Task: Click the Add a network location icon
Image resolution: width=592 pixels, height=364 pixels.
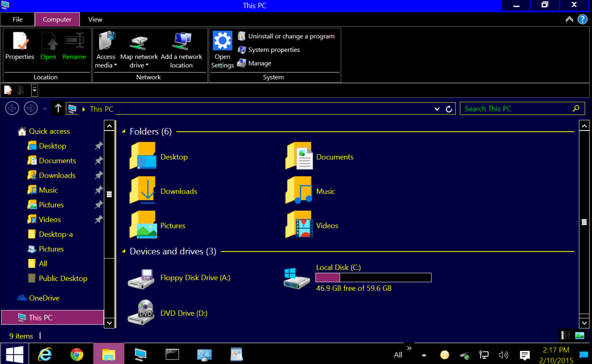Action: pyautogui.click(x=181, y=41)
